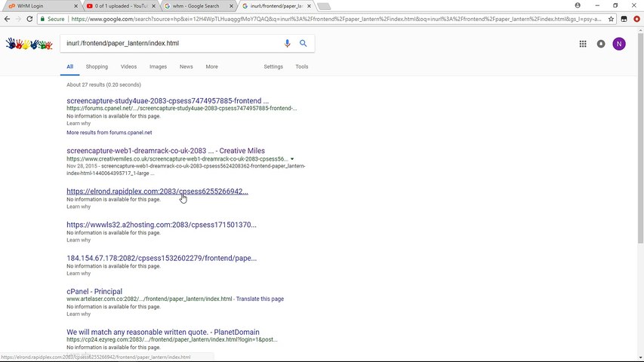
Task: Close the whm - Google Search tab
Action: (231, 6)
